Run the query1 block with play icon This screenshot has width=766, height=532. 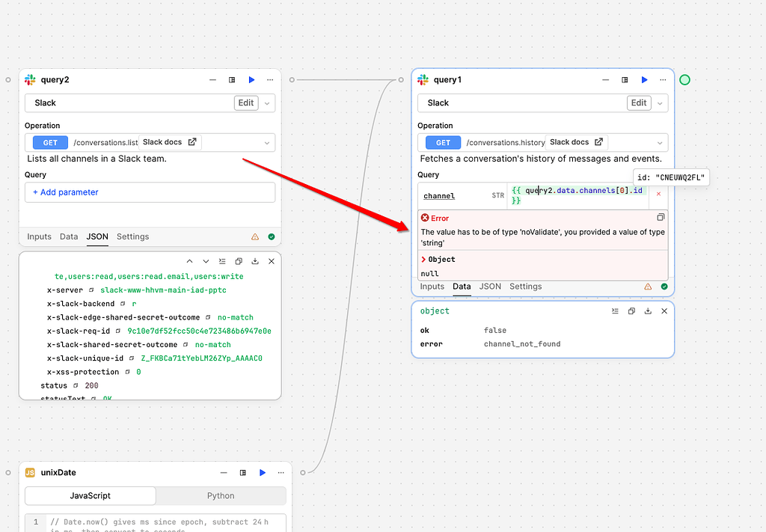click(644, 79)
